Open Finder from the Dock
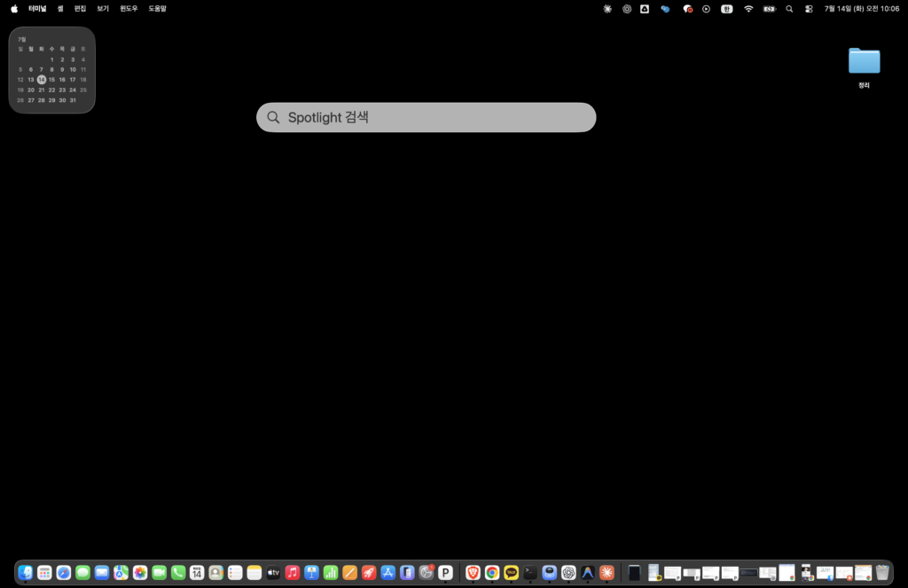 pyautogui.click(x=26, y=572)
